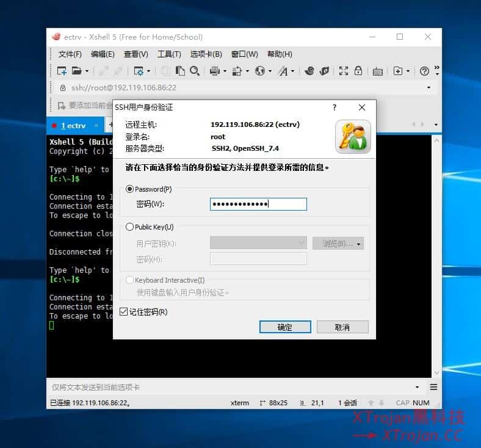
Task: Click the Lock screen padlock icon
Action: (x=358, y=71)
